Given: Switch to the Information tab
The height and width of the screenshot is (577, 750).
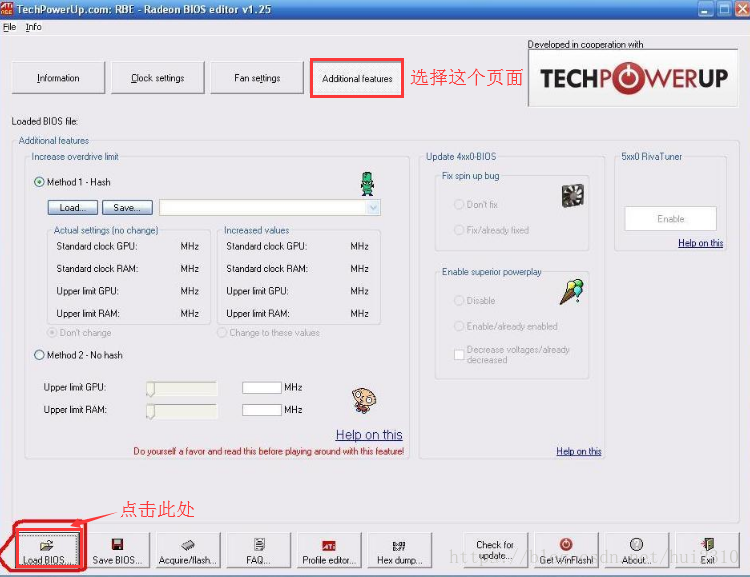Looking at the screenshot, I should (58, 78).
